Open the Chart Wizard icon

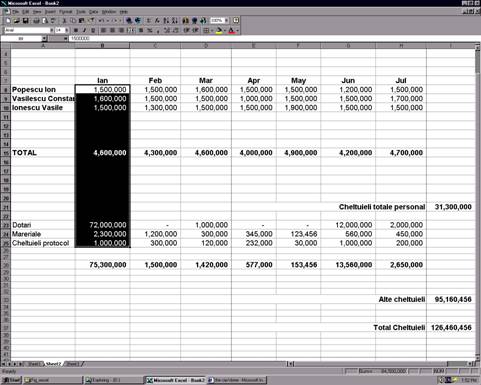tap(186, 21)
